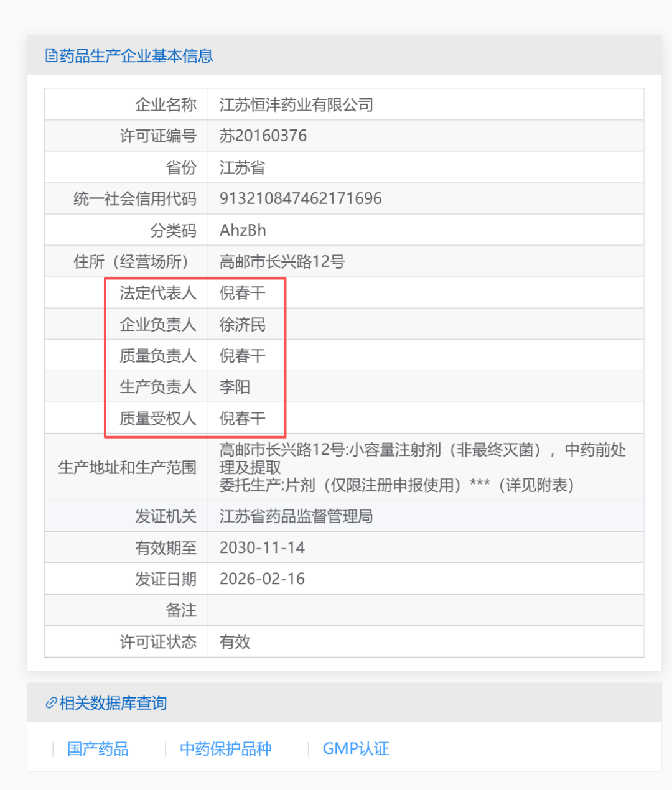Screen dimensions: 672x790
Task: Click issuing authority 江苏省药品监督管理局
Action: (x=296, y=516)
